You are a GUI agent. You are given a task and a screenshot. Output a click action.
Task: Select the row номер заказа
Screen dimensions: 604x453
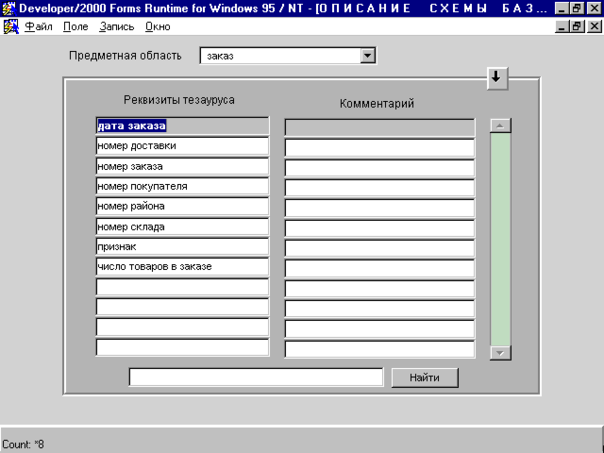click(x=182, y=166)
